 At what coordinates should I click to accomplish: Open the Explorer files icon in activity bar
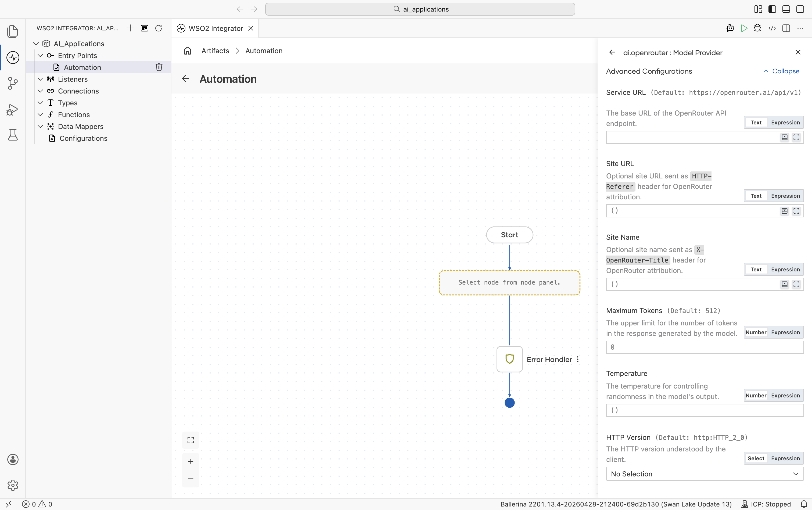(13, 31)
